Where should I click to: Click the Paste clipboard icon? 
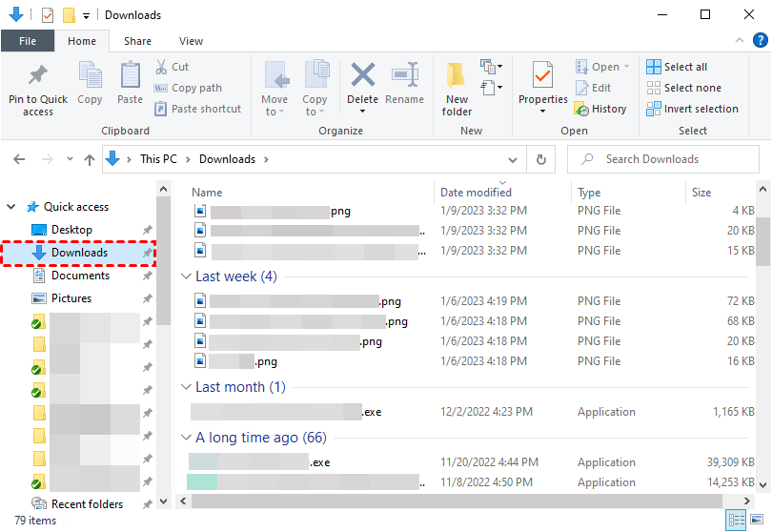[130, 76]
